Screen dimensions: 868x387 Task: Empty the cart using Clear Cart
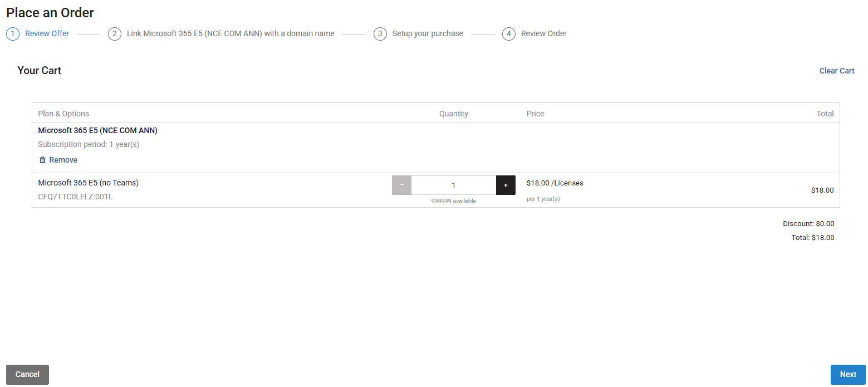[x=837, y=71]
